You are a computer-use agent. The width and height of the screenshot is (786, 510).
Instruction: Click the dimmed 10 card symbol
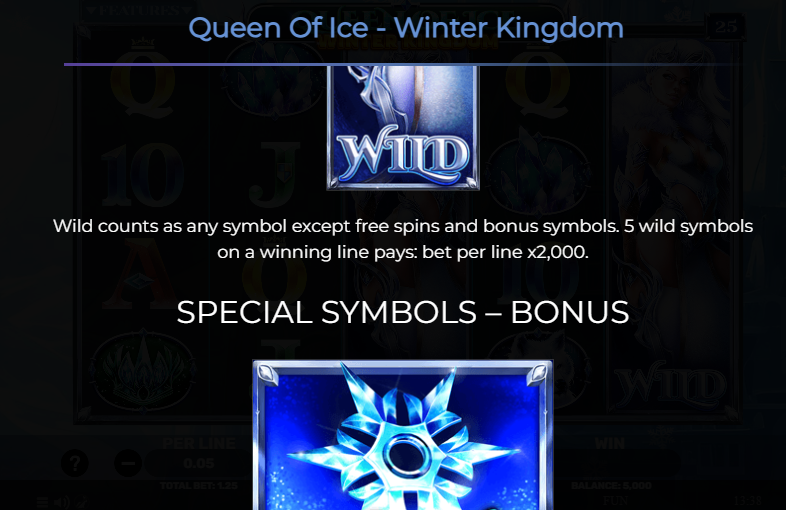click(x=143, y=175)
